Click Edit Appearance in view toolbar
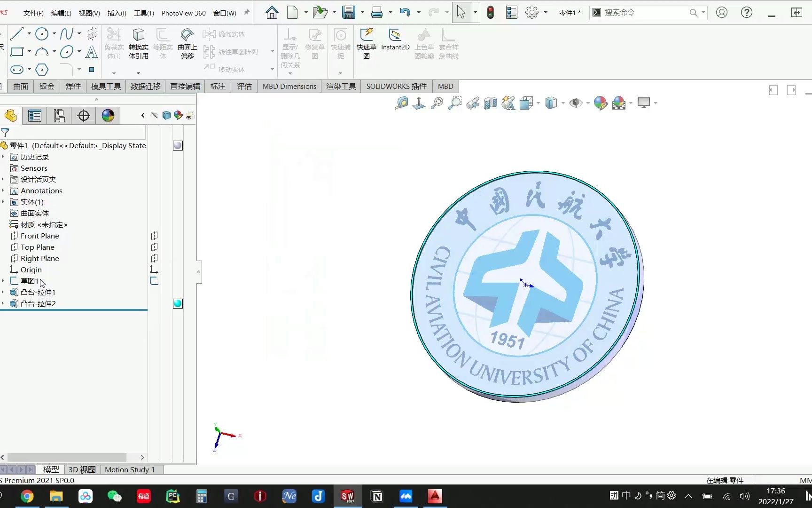This screenshot has width=812, height=508. [x=601, y=103]
